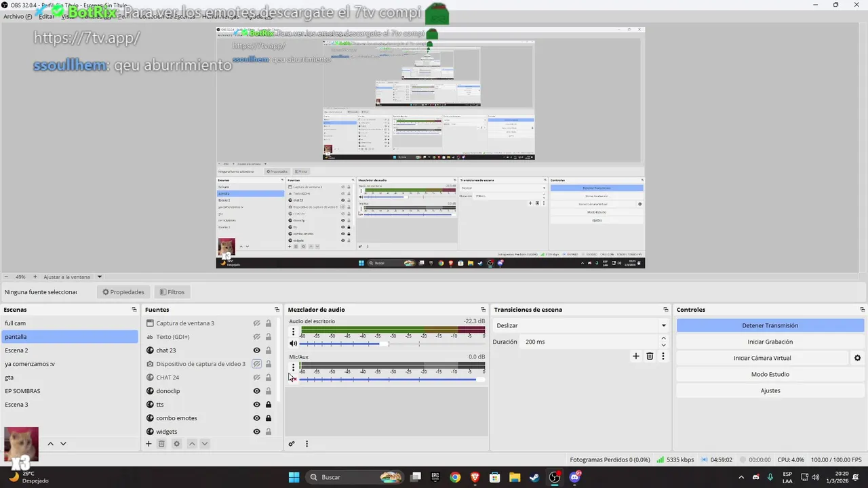The width and height of the screenshot is (868, 488).
Task: Zoom out the preview with minus
Action: [x=6, y=277]
